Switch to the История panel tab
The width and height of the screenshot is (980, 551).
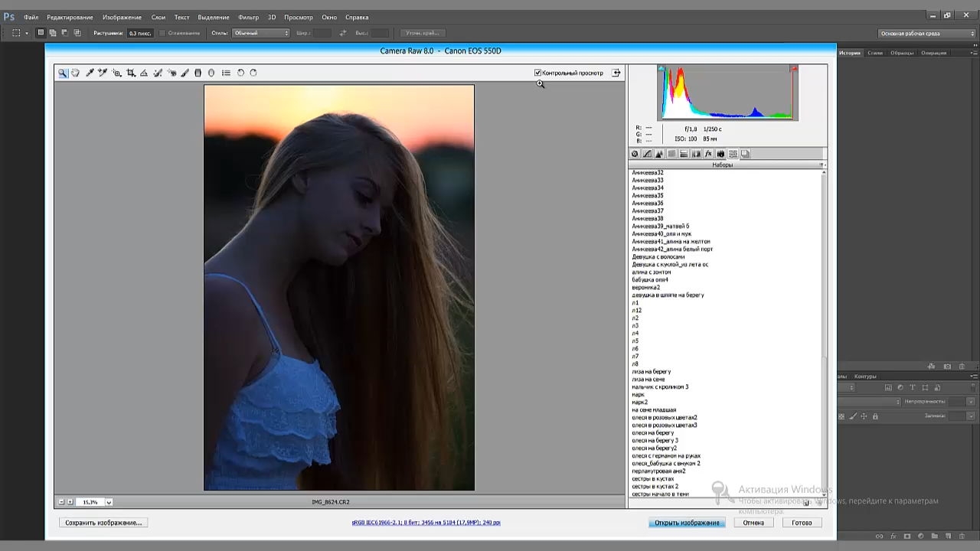pos(850,53)
